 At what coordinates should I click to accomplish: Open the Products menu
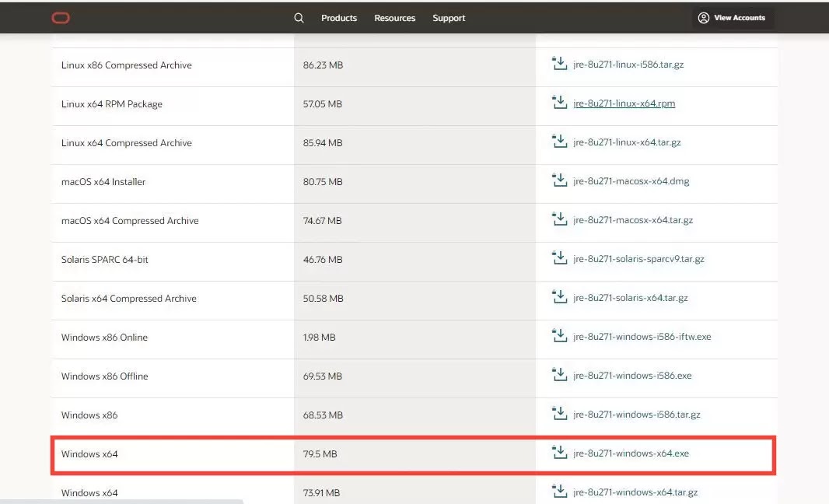pyautogui.click(x=339, y=18)
